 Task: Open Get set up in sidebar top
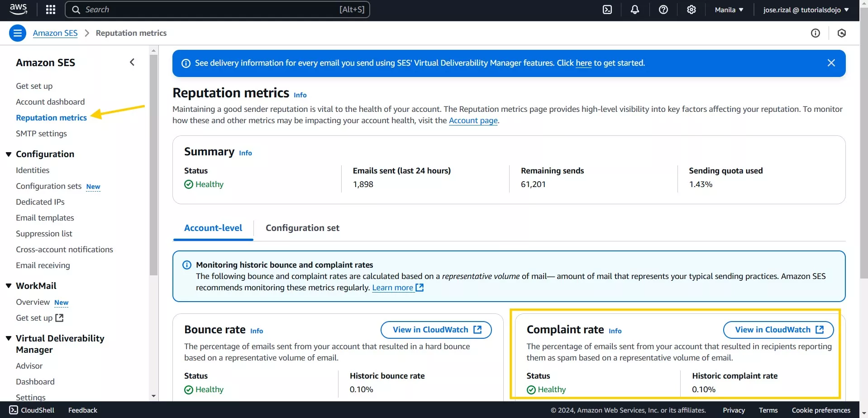[x=34, y=86]
